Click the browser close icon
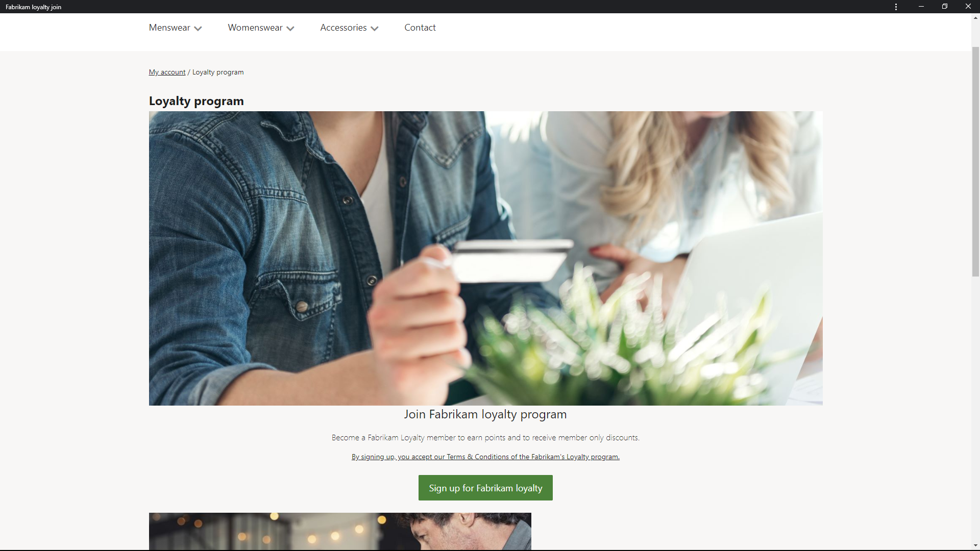This screenshot has height=551, width=980. [x=968, y=6]
